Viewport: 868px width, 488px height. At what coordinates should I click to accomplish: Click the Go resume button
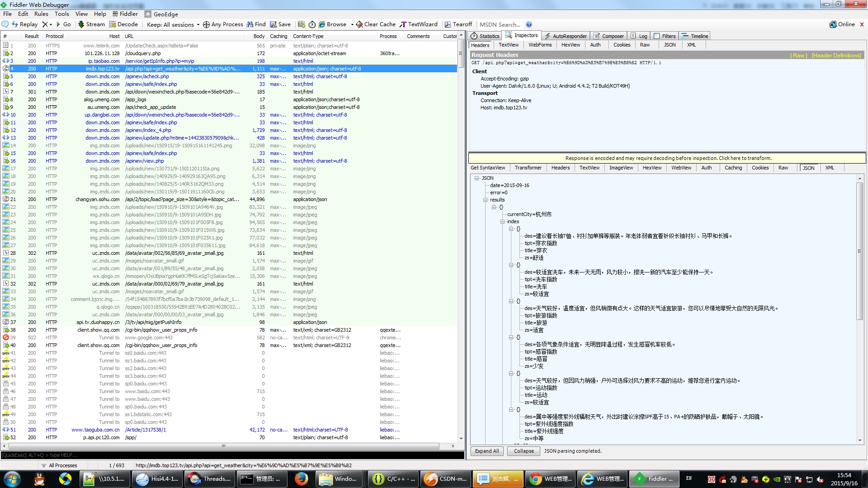(x=63, y=24)
